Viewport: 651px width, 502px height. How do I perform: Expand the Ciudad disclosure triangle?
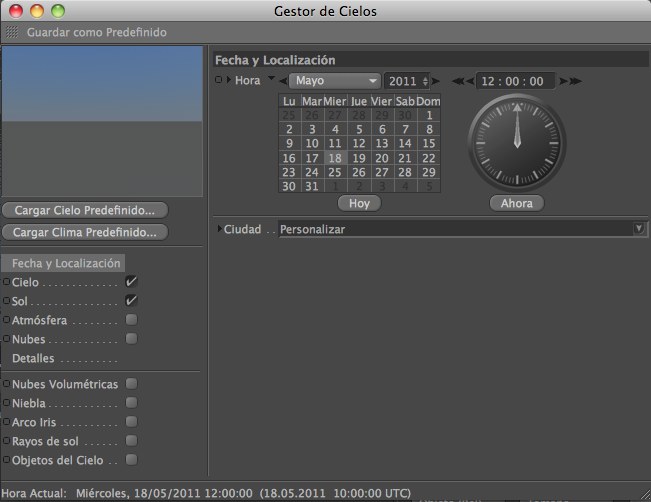point(219,229)
